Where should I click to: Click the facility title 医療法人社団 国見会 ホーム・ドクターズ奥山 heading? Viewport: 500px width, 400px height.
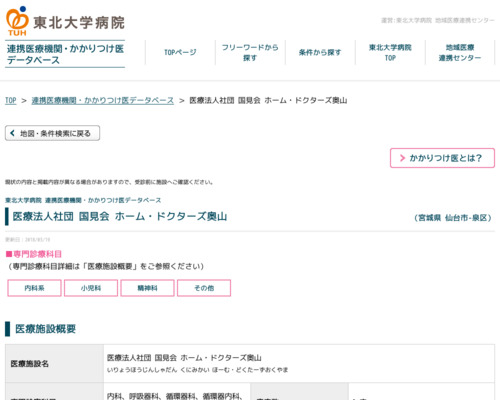click(x=120, y=216)
